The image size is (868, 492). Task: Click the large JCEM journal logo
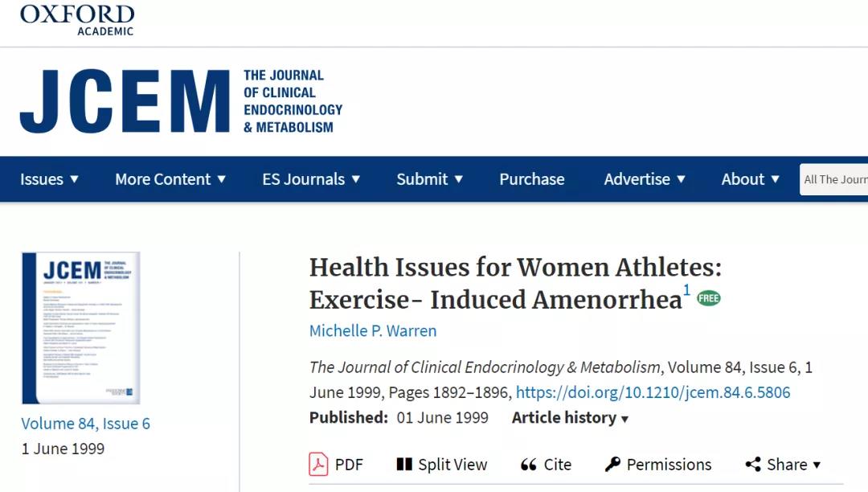tap(181, 101)
